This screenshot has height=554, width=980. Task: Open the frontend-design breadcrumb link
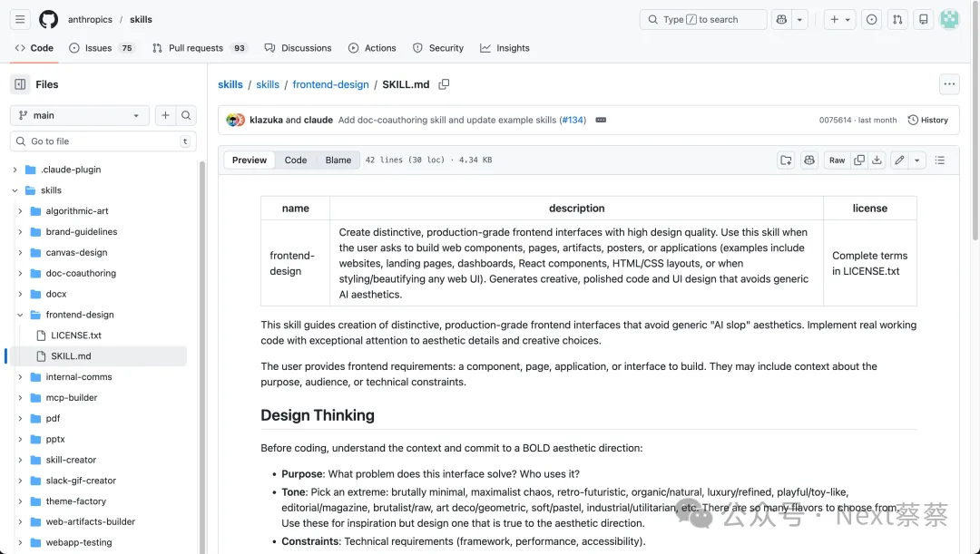330,84
